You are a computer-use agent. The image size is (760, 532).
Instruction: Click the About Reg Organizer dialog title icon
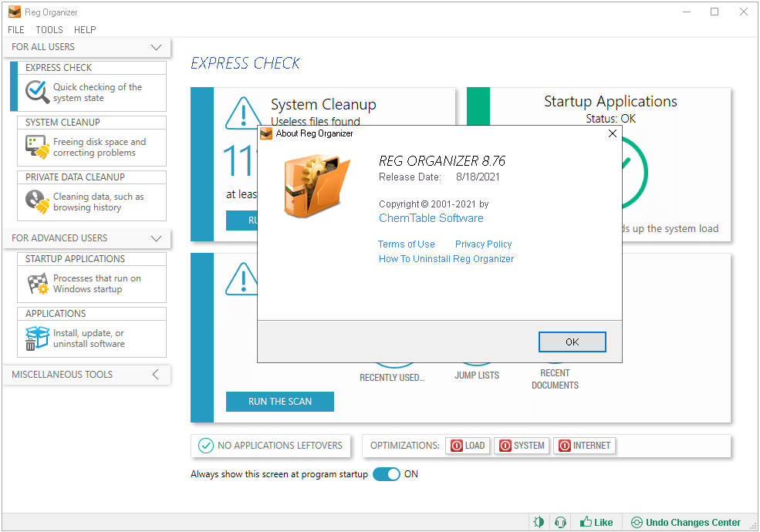point(266,133)
